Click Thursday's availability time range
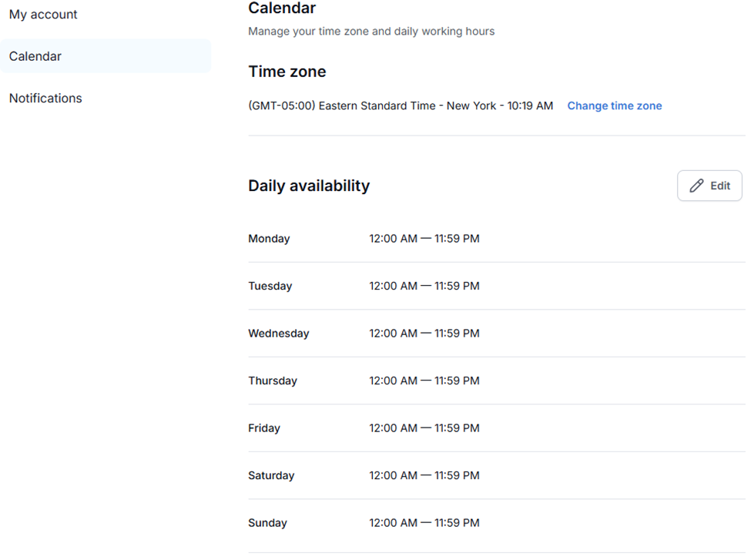Viewport: 751px width, 560px height. pyautogui.click(x=424, y=381)
